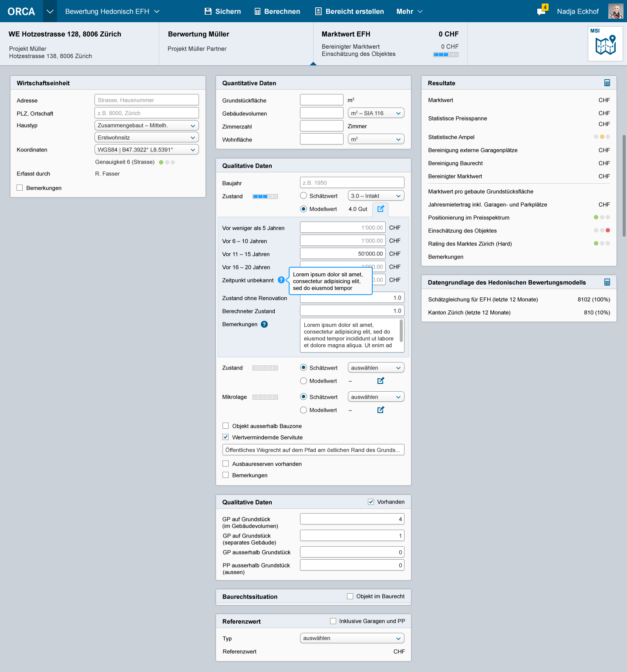Click Berechnen in the top bar
The width and height of the screenshot is (627, 672).
pos(277,11)
